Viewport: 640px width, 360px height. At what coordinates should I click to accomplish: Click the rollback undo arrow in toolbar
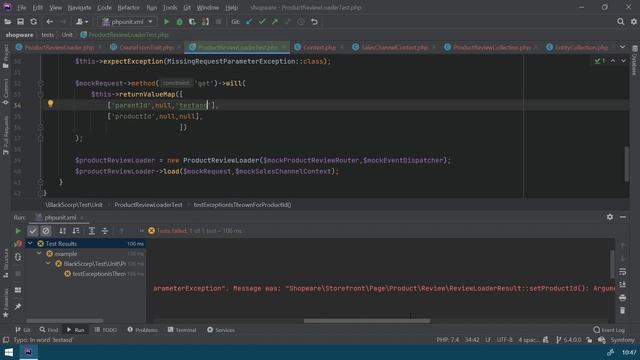click(x=314, y=22)
